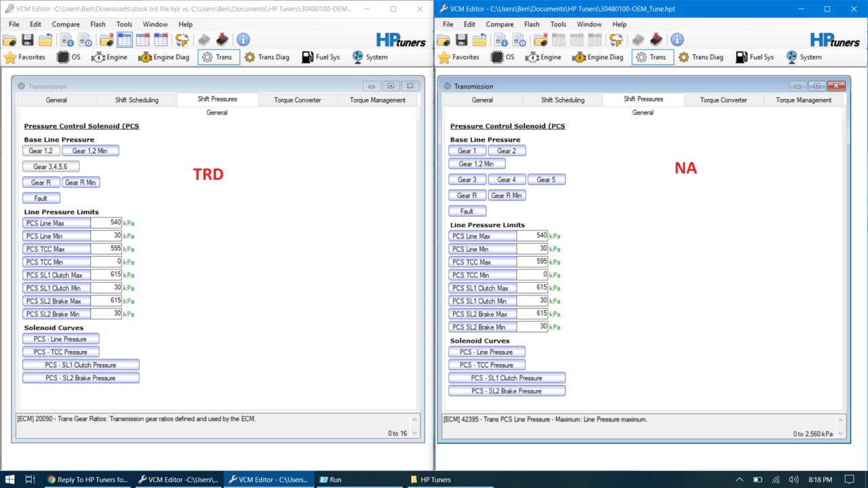Open Tools menu in right NA window
The height and width of the screenshot is (488, 868).
(558, 24)
